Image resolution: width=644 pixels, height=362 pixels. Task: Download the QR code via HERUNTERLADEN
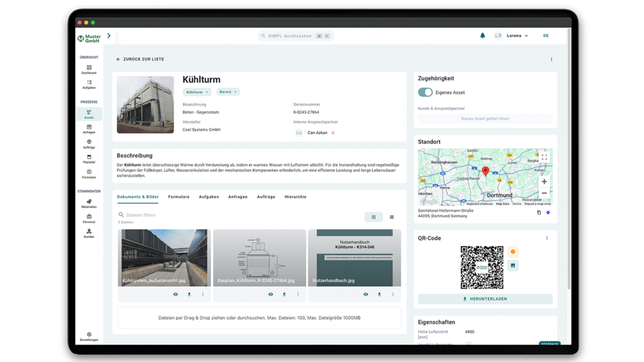click(x=485, y=298)
